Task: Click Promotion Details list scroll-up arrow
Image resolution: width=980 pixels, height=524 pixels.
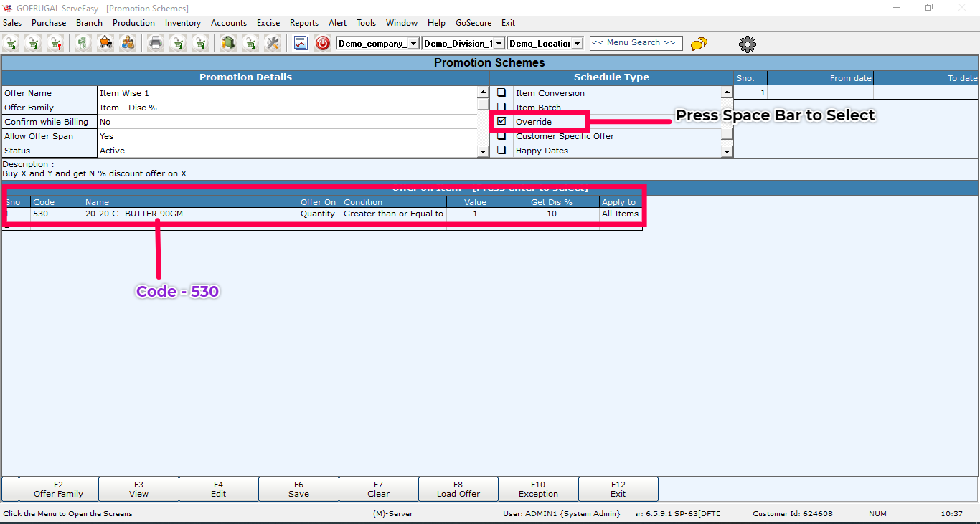Action: (x=483, y=92)
